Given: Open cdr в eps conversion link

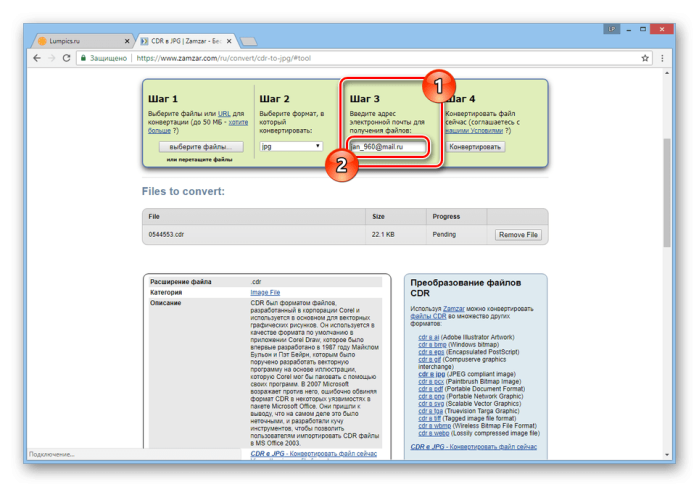Looking at the screenshot, I should pos(431,352).
